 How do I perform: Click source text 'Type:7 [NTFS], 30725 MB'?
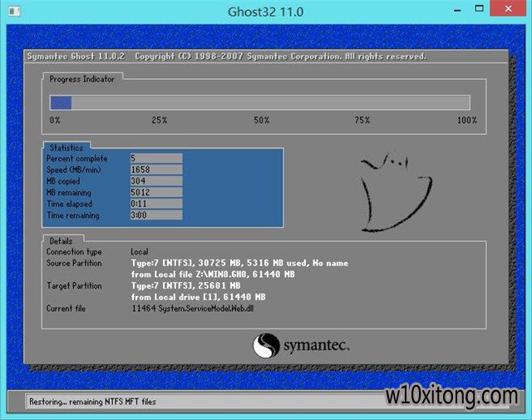(x=186, y=263)
